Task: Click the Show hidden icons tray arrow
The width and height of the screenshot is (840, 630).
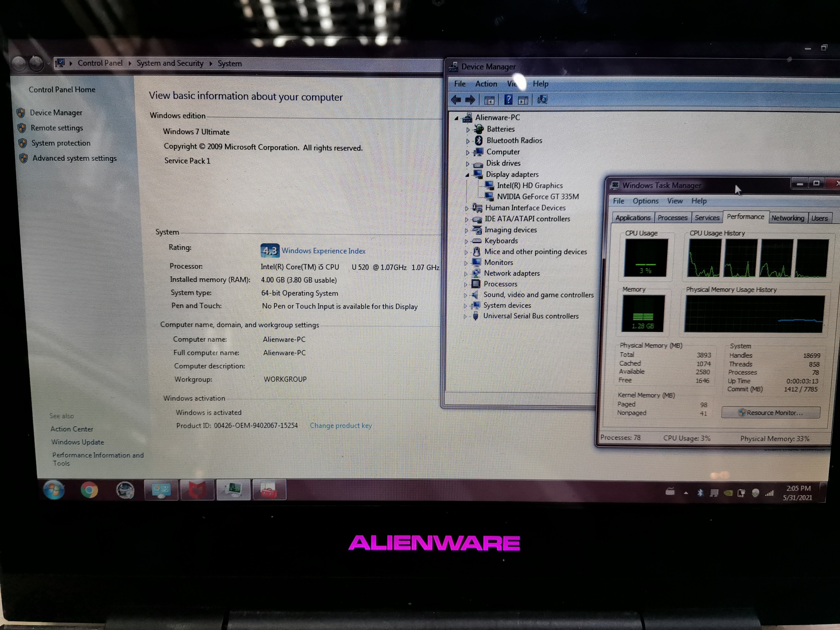Action: point(686,493)
